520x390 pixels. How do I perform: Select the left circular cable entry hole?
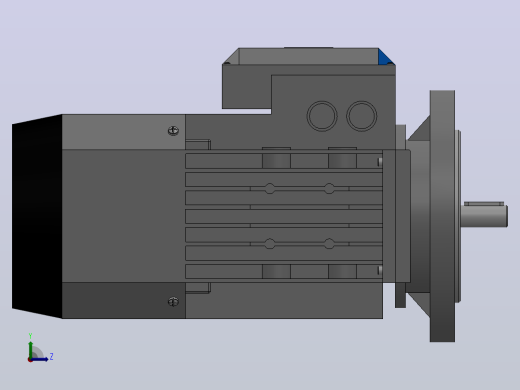point(322,116)
